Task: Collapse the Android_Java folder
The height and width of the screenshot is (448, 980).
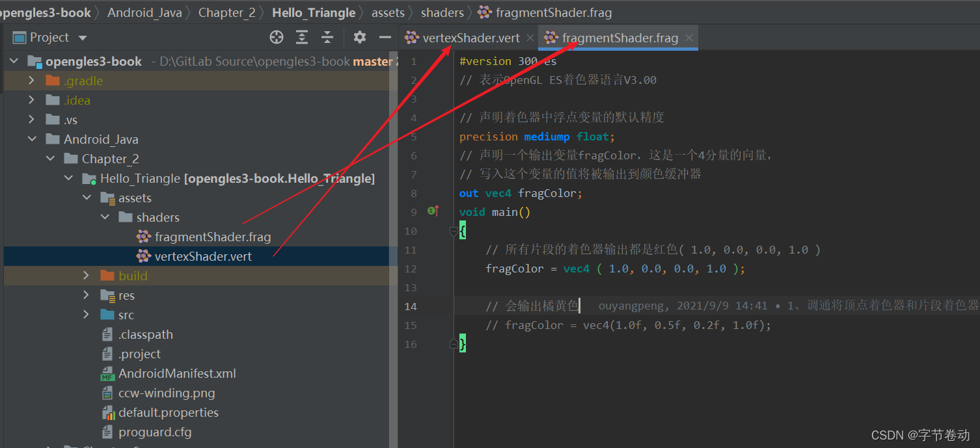Action: point(32,139)
